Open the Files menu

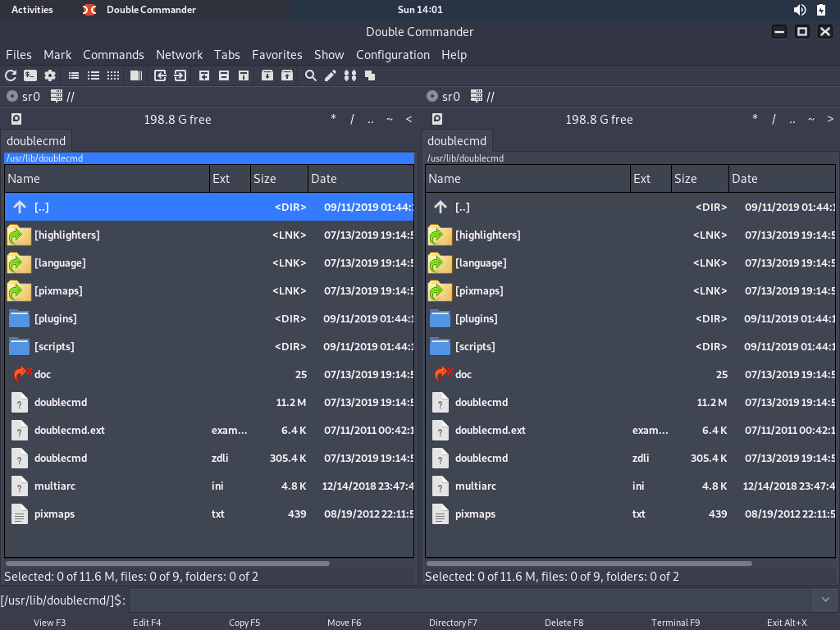19,55
